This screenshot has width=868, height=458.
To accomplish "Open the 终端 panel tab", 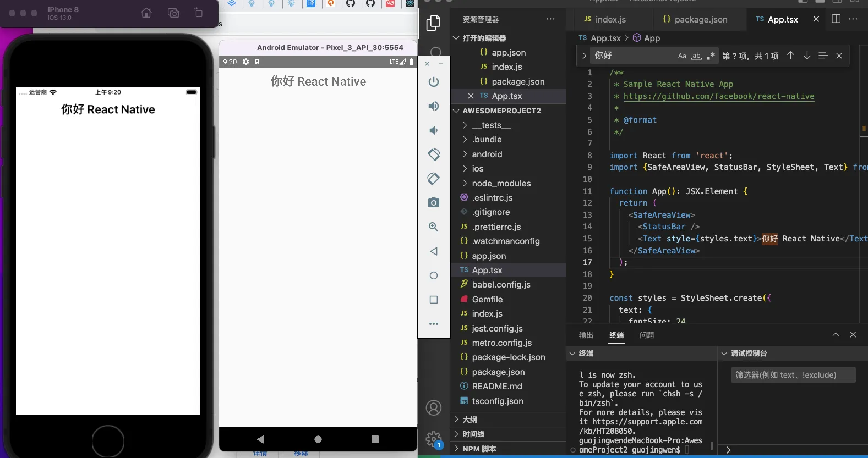I will coord(616,335).
